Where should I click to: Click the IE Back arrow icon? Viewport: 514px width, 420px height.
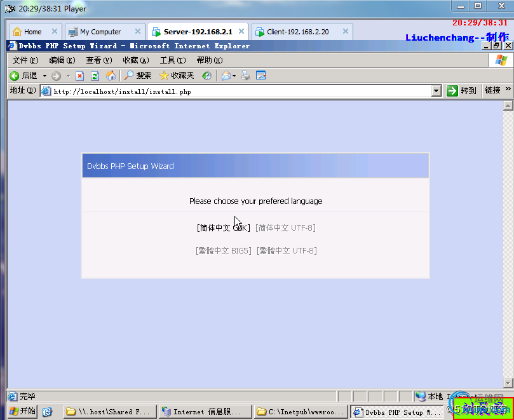pos(14,76)
